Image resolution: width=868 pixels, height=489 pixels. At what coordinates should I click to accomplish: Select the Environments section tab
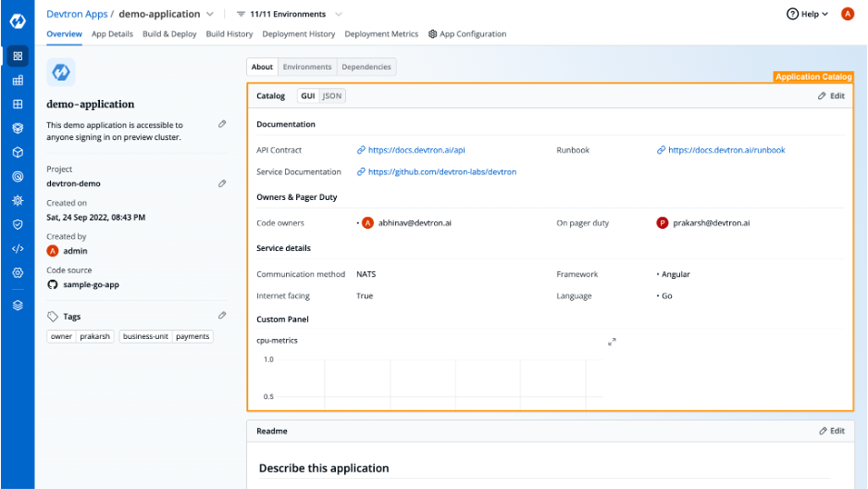tap(307, 67)
